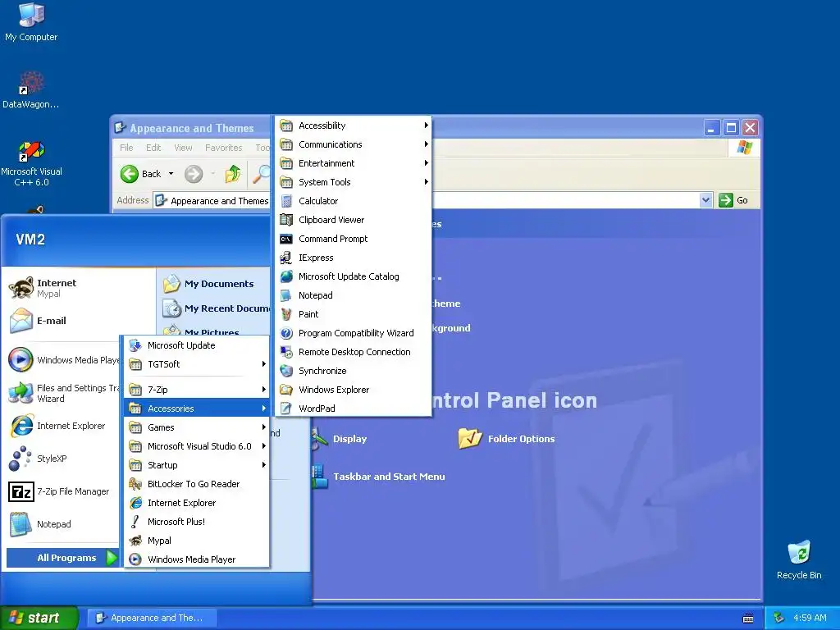The width and height of the screenshot is (840, 630).
Task: Go Back in Appearance and Themes window
Action: click(141, 174)
